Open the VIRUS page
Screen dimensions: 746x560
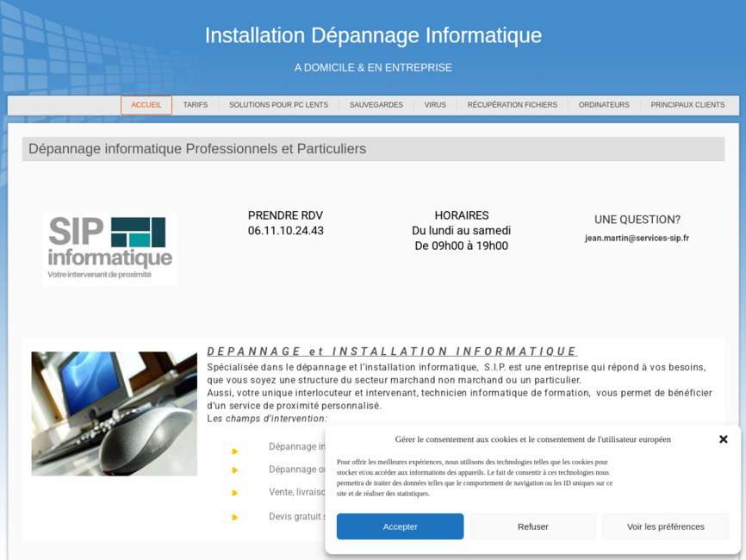coord(435,104)
